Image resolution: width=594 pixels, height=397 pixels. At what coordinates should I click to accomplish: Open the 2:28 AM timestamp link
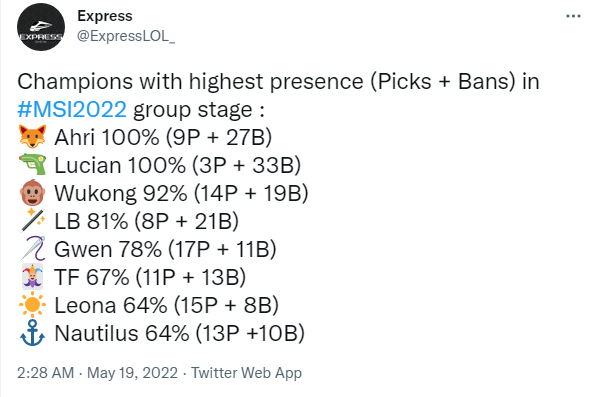point(45,373)
